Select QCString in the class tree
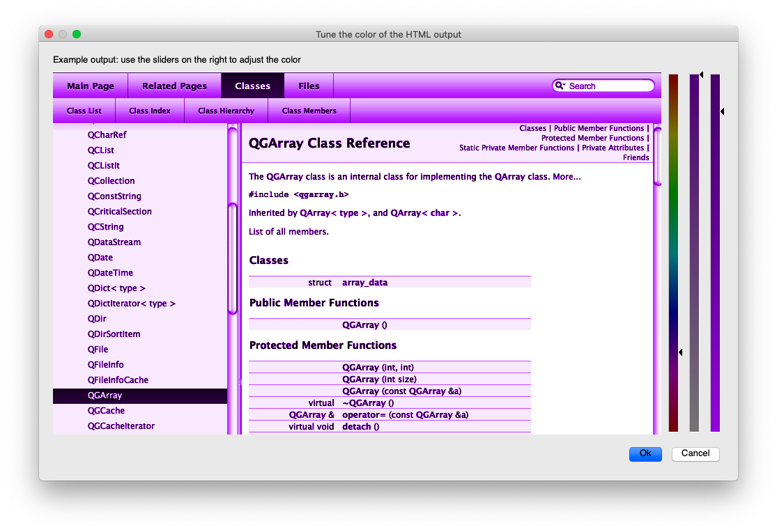The width and height of the screenshot is (777, 532). 105,227
